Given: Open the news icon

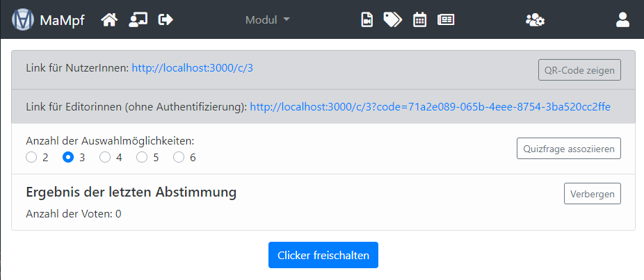Looking at the screenshot, I should tap(446, 20).
